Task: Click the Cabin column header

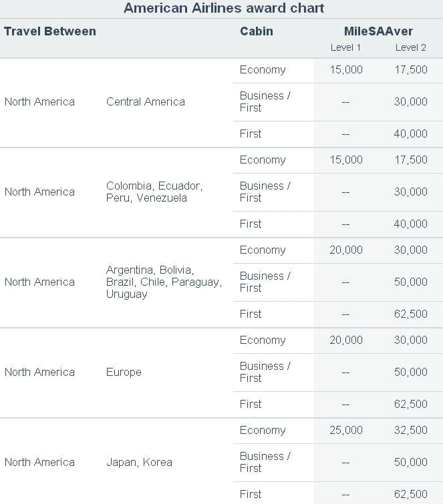Action: (x=257, y=31)
